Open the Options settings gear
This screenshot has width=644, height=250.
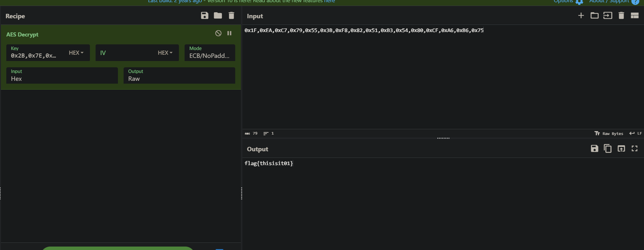(x=579, y=2)
